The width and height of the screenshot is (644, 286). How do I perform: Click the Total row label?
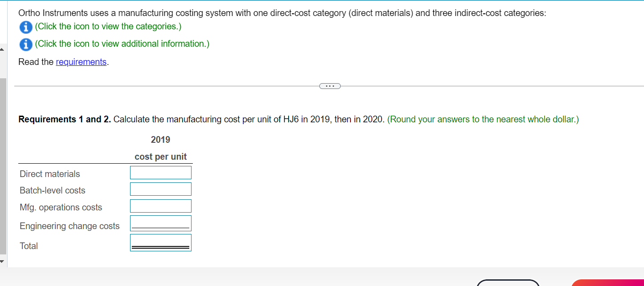click(29, 246)
